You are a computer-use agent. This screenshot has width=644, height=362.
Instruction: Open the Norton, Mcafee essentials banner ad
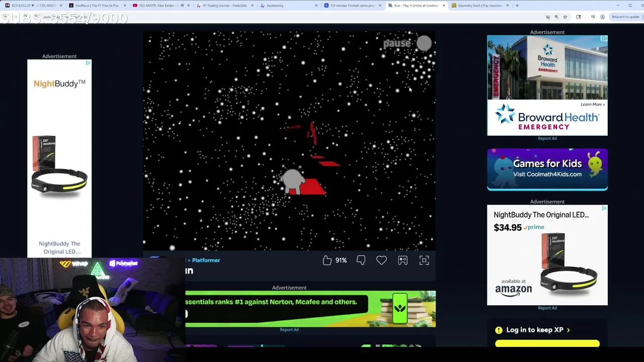[310, 309]
